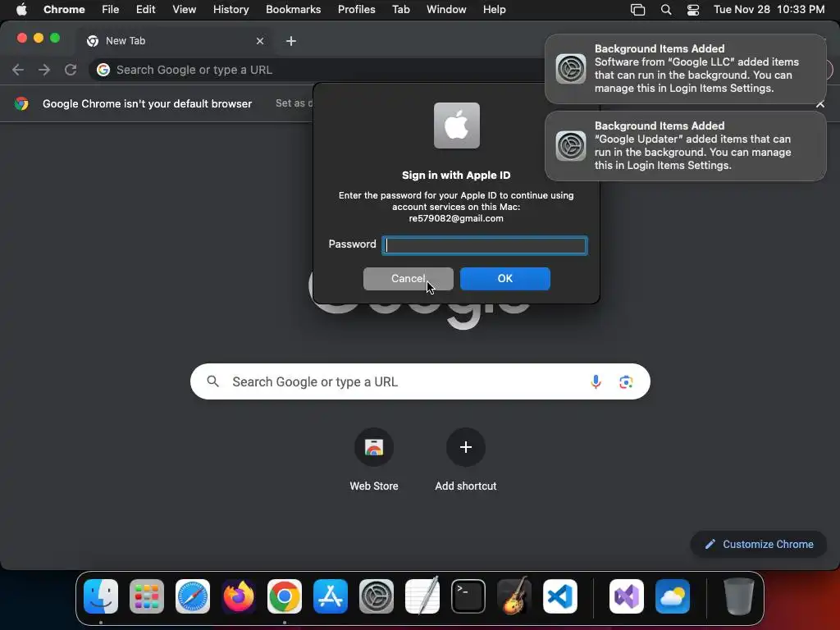Open TextEdit from the Dock
The image size is (840, 630).
pyautogui.click(x=422, y=596)
